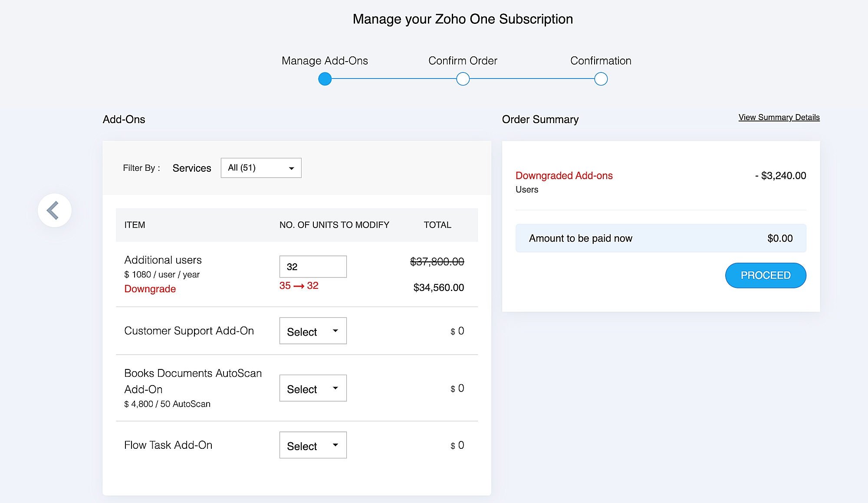The width and height of the screenshot is (868, 503).
Task: Click the TOTAL column header
Action: coord(437,225)
